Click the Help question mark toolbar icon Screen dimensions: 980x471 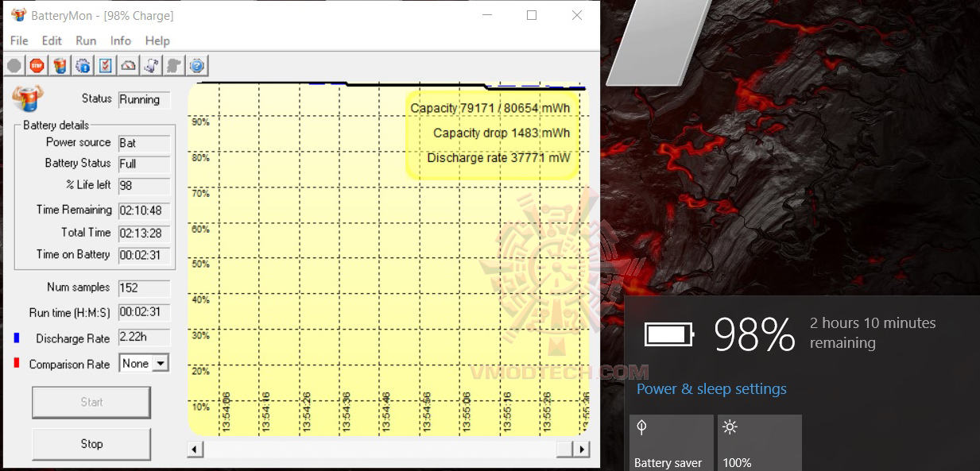pos(196,65)
